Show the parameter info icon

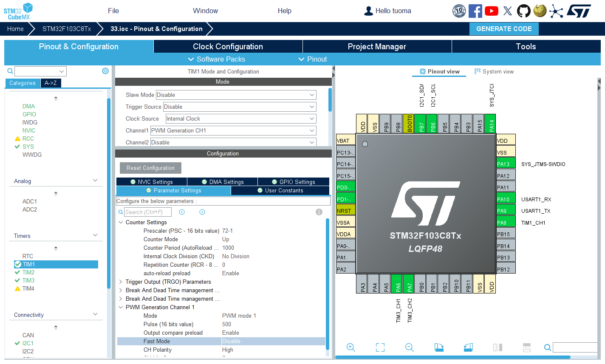point(319,212)
